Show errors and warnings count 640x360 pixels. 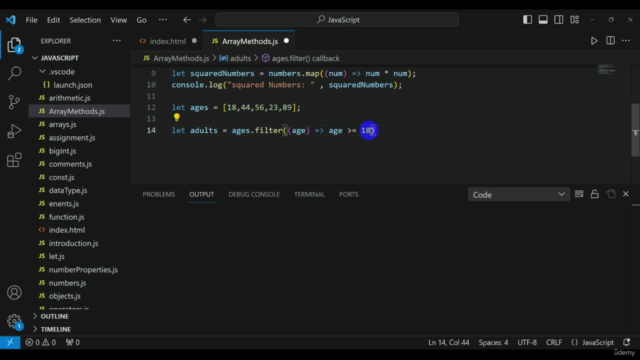click(41, 342)
